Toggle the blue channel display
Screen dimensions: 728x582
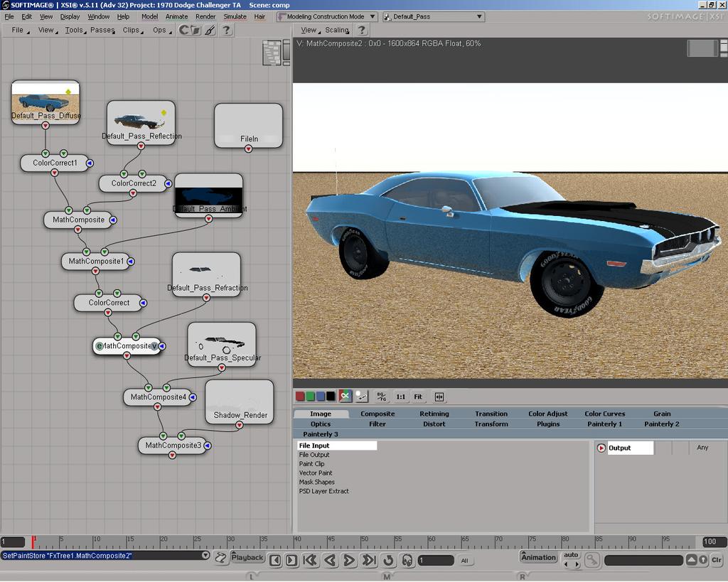click(321, 397)
